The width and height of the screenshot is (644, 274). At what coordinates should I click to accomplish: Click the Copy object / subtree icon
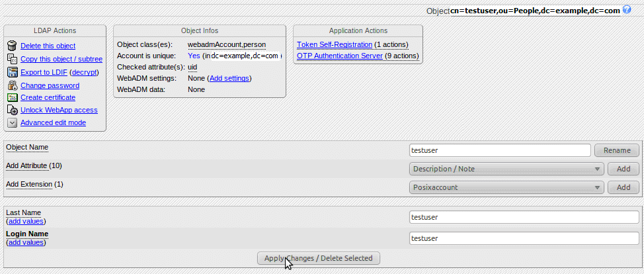[12, 59]
